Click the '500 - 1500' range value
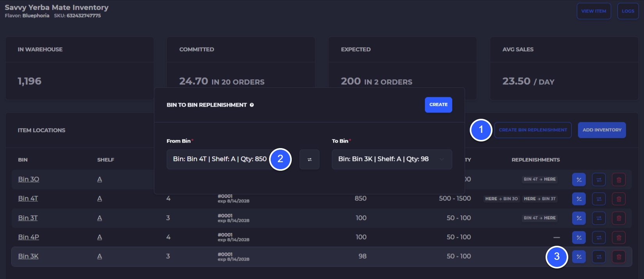Screen dimensions: 644x279 [455, 199]
